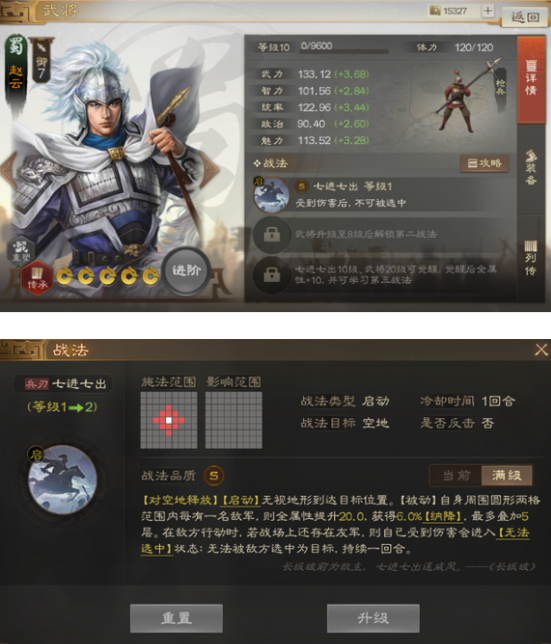Go to next general with right arrow
Screen dimensions: 551x644
click(x=211, y=169)
